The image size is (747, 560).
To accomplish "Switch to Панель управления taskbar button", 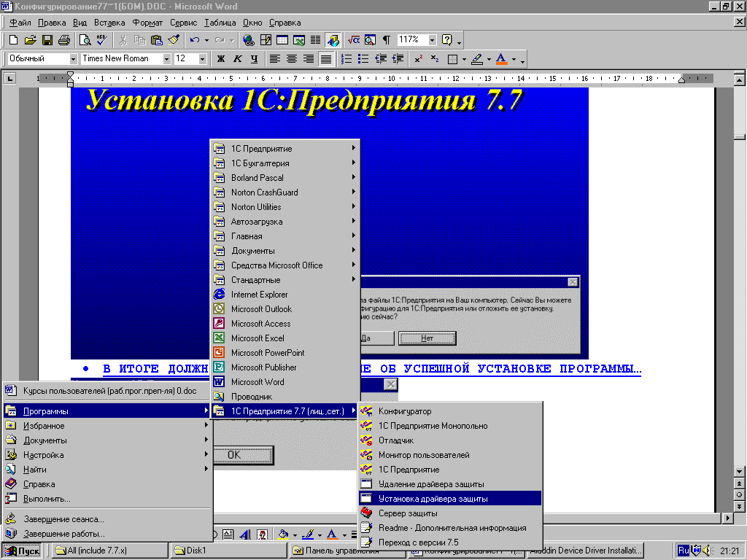I will [348, 551].
